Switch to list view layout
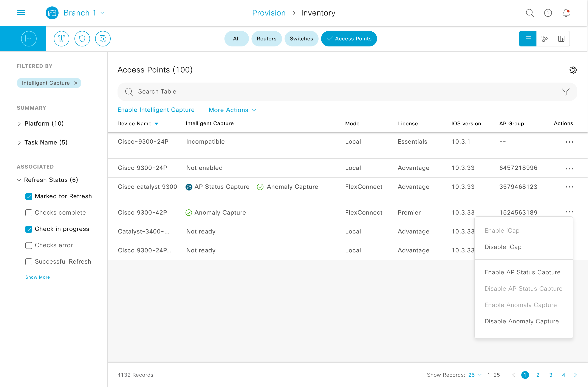The height and width of the screenshot is (387, 588). pyautogui.click(x=528, y=39)
